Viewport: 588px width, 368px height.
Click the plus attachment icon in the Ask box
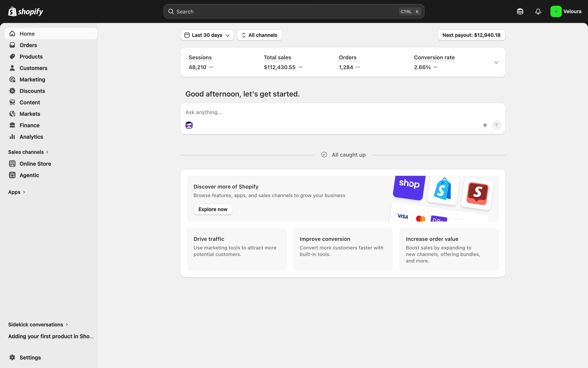point(485,125)
